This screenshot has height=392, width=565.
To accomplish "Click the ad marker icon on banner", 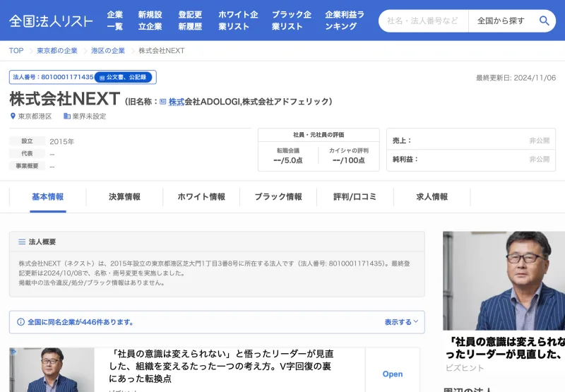I will [13, 352].
